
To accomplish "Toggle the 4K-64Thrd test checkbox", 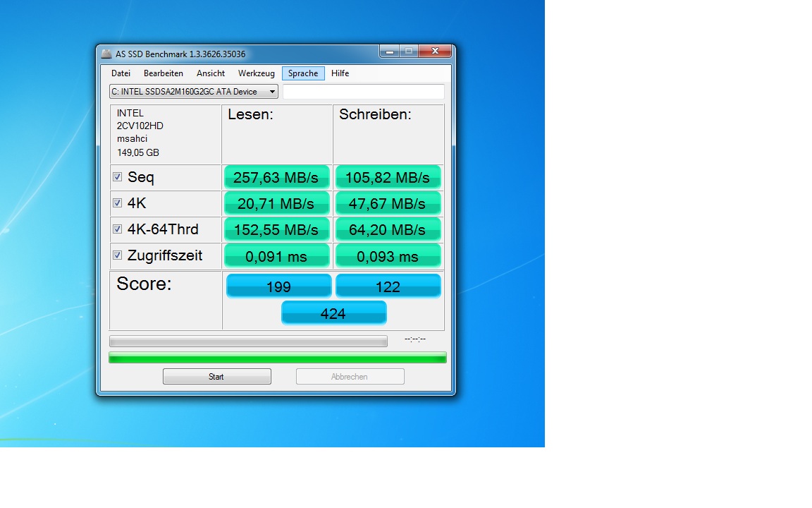I will (118, 229).
